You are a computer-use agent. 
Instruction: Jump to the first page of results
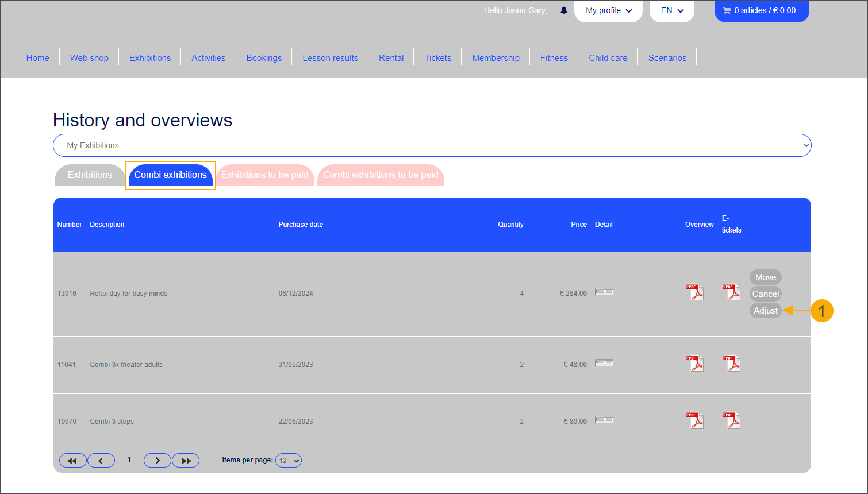coord(72,461)
